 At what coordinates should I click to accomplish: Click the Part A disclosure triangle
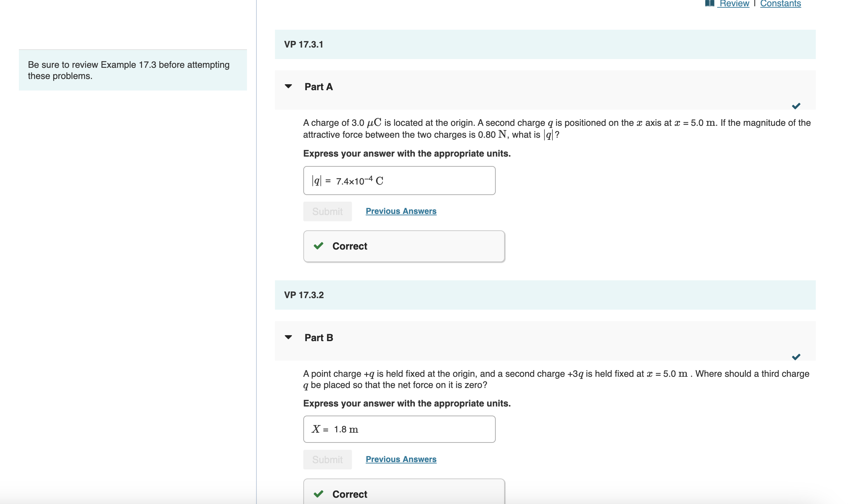[x=288, y=86]
